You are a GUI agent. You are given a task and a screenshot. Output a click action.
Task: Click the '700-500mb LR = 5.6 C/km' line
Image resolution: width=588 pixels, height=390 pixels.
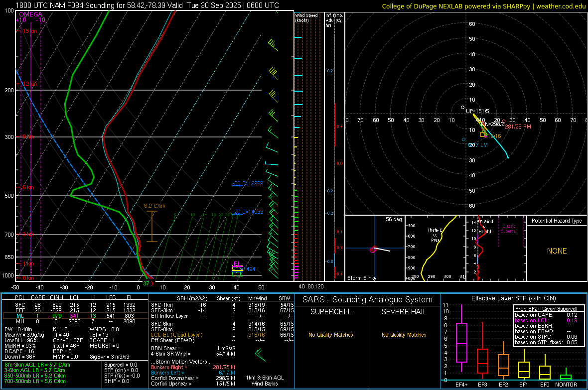[x=35, y=382]
